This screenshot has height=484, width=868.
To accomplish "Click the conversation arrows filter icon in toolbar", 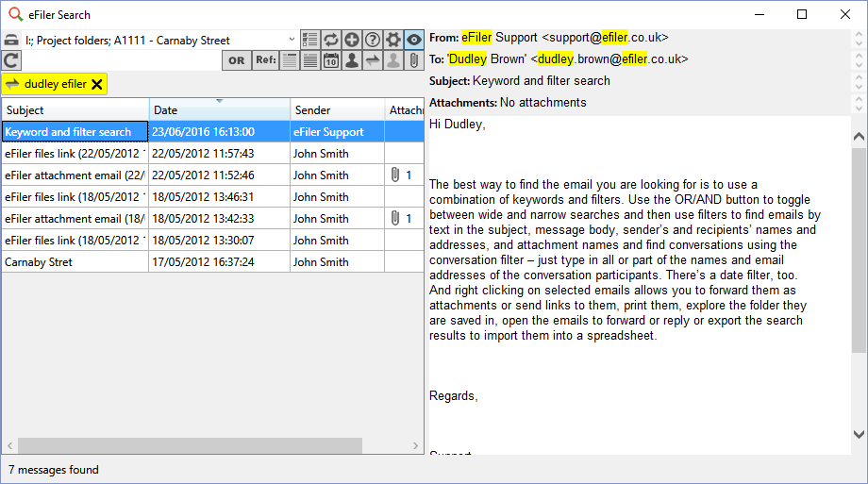I will point(373,60).
